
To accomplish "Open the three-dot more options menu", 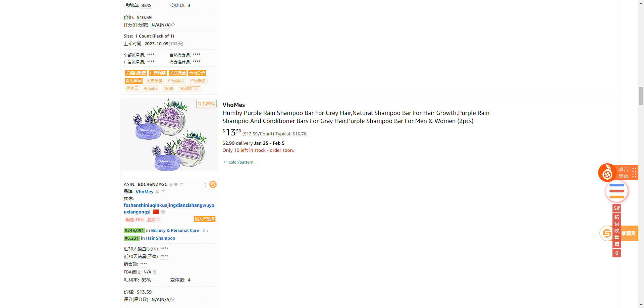I will [x=205, y=185].
